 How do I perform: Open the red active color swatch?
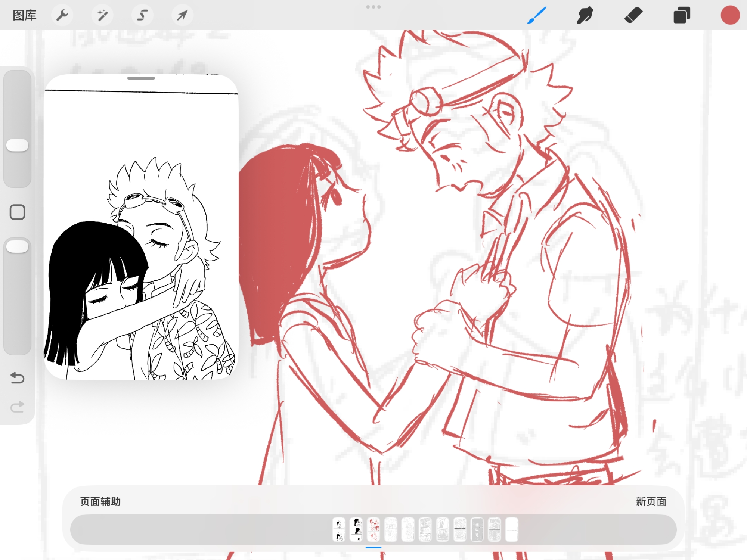tap(730, 15)
